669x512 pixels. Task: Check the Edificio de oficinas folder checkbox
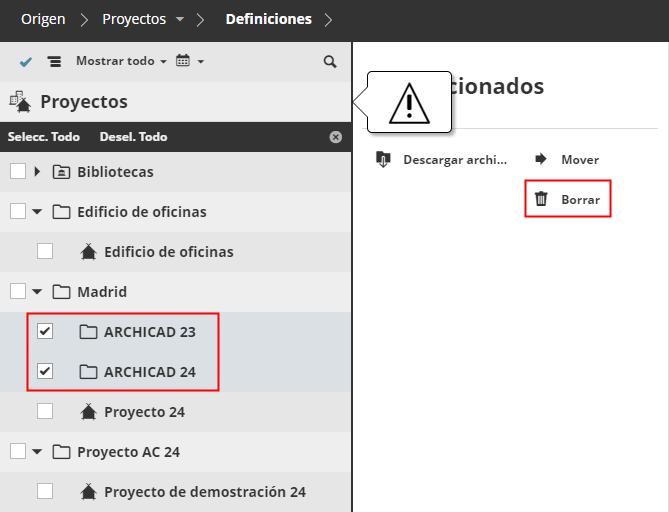pos(18,211)
